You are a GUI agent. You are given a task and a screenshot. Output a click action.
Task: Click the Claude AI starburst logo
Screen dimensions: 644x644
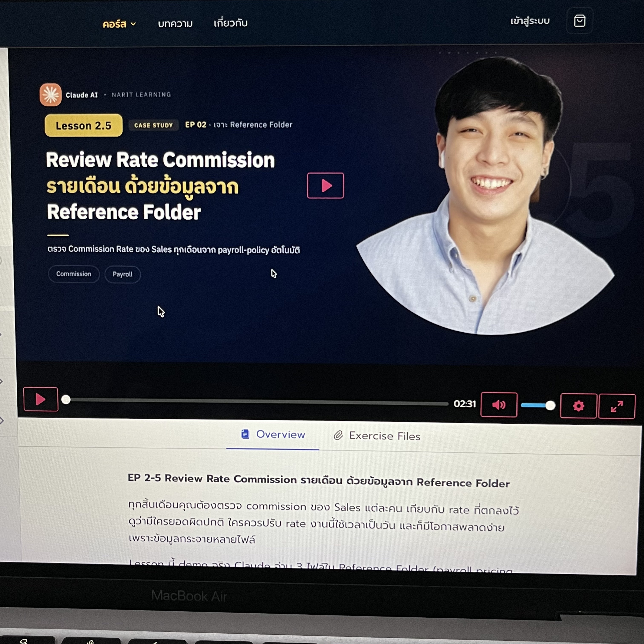[x=51, y=95]
